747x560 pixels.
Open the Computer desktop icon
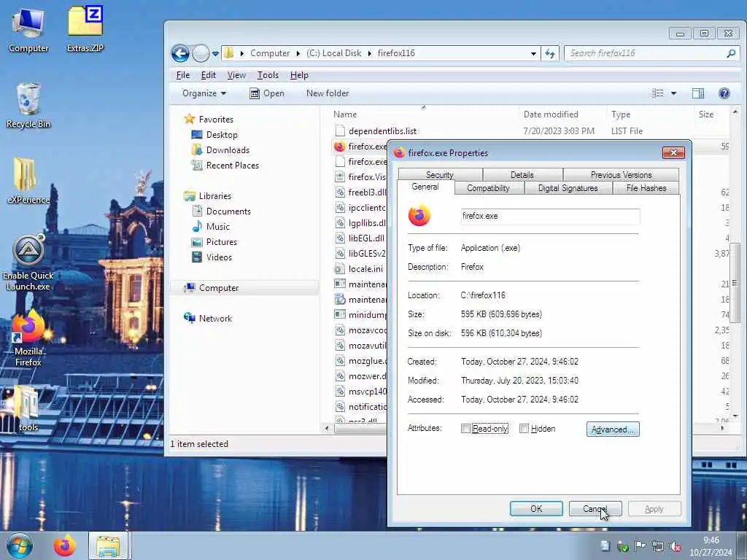tap(28, 29)
